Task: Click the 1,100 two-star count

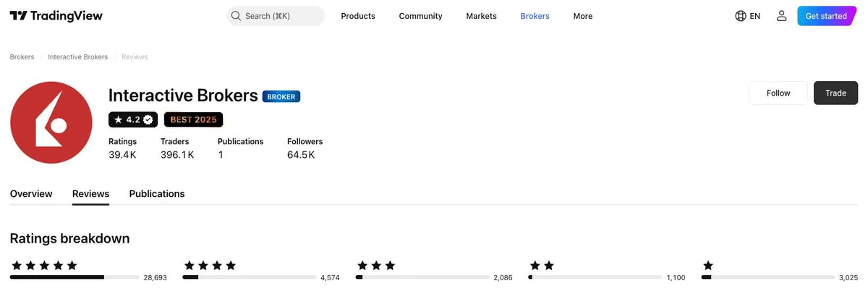Action: click(676, 277)
